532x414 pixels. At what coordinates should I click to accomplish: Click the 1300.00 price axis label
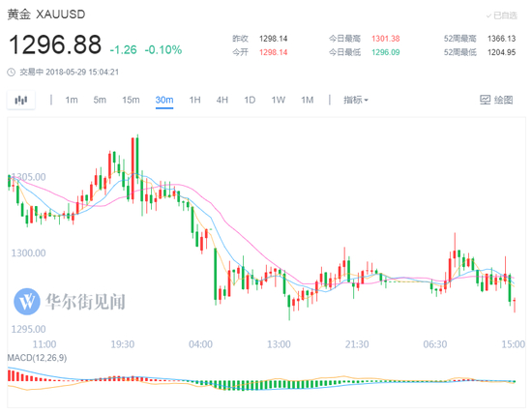[x=28, y=252]
